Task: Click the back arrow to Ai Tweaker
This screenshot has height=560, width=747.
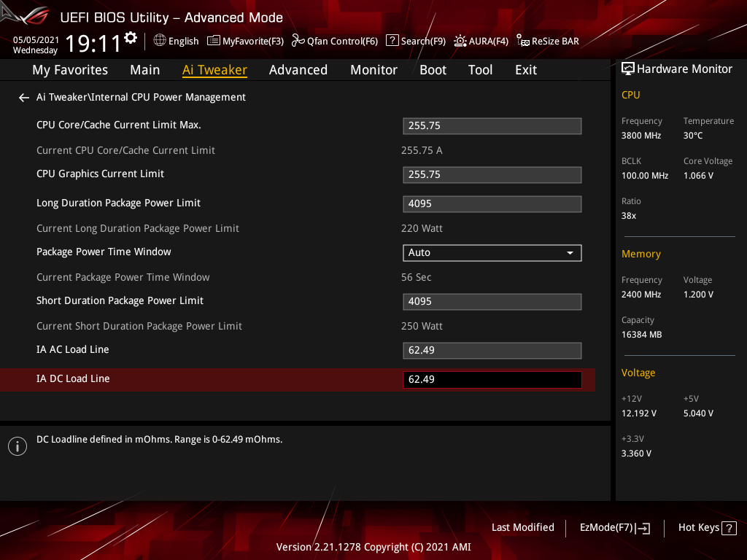Action: 24,98
